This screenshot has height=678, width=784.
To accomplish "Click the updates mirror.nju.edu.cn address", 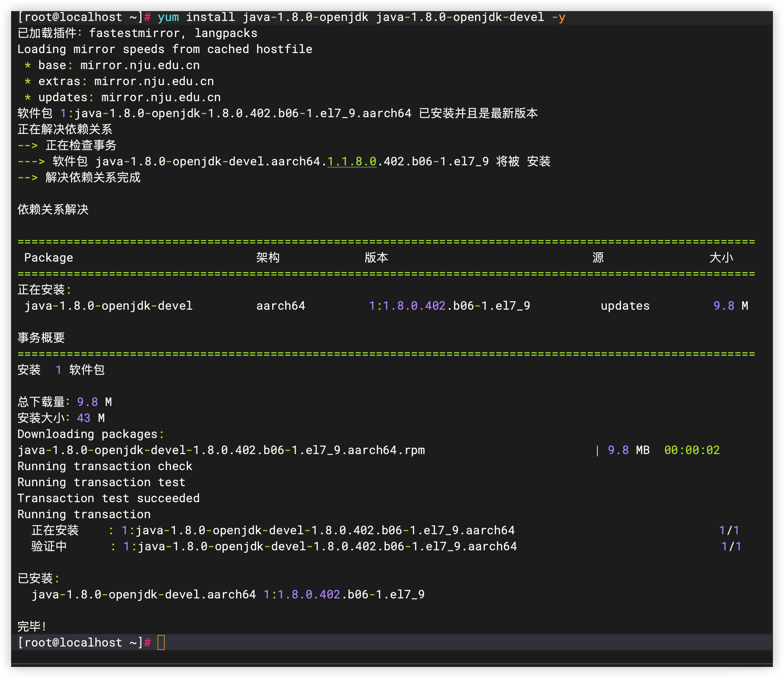I will coord(161,97).
